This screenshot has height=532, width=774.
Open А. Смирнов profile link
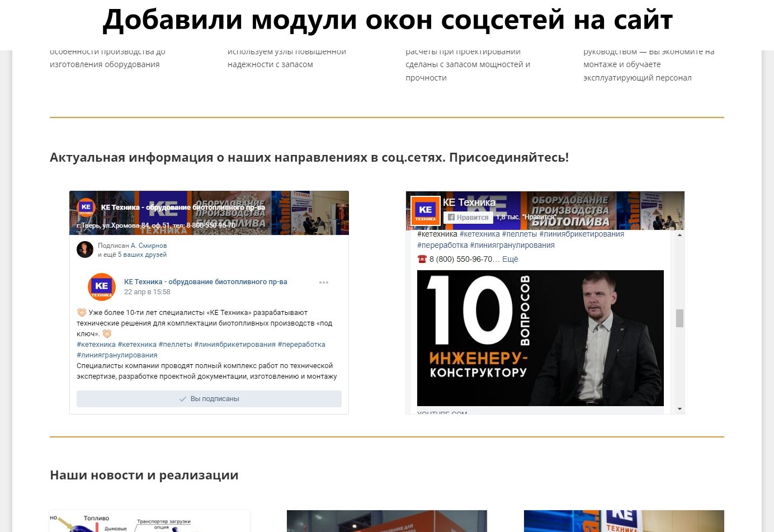click(149, 246)
